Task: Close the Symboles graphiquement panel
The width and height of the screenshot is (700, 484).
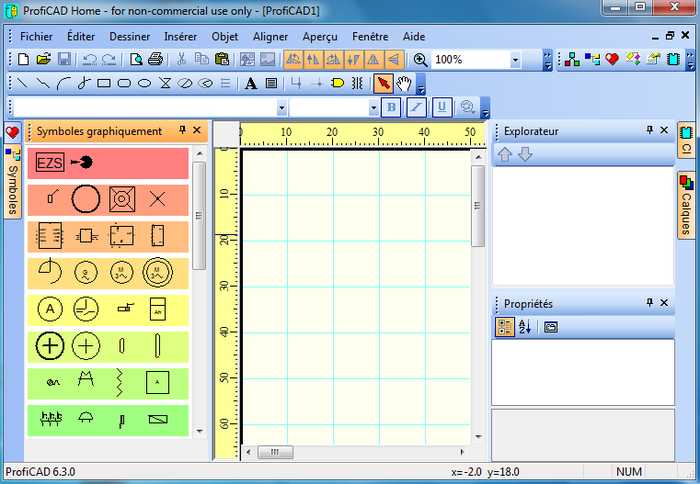Action: tap(197, 130)
